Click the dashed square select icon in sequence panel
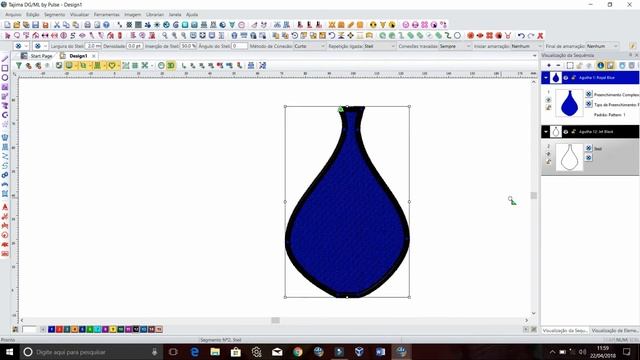 570,65
